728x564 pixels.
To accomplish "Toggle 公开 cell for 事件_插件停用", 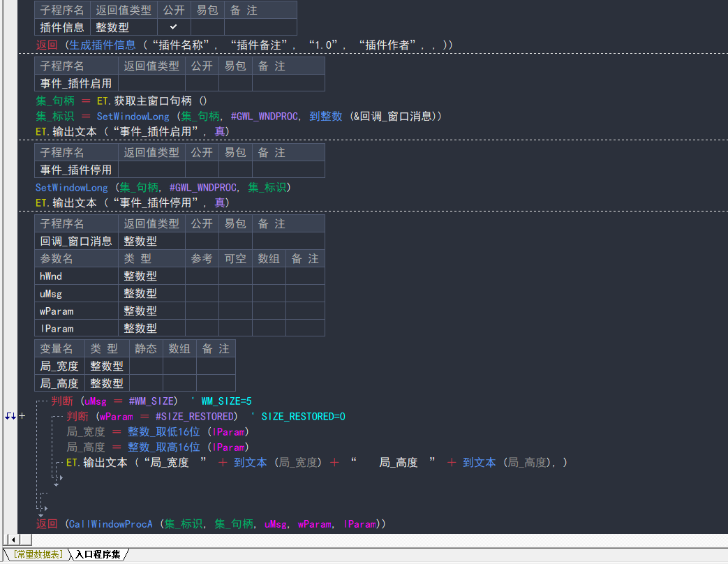I will tap(202, 170).
